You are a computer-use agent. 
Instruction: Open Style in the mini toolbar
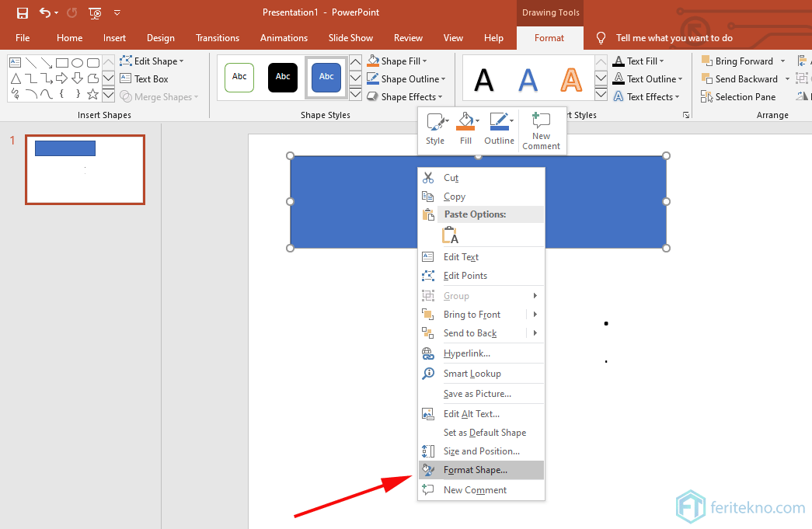(x=435, y=129)
